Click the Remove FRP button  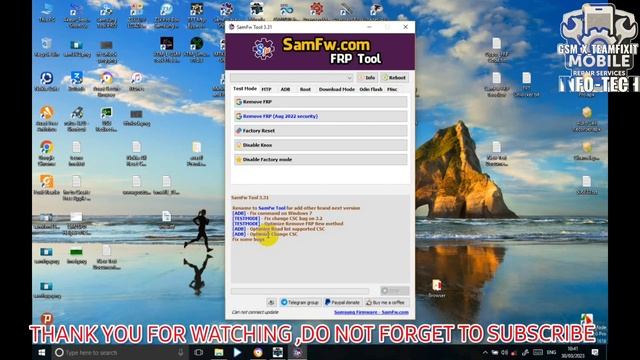pos(321,102)
